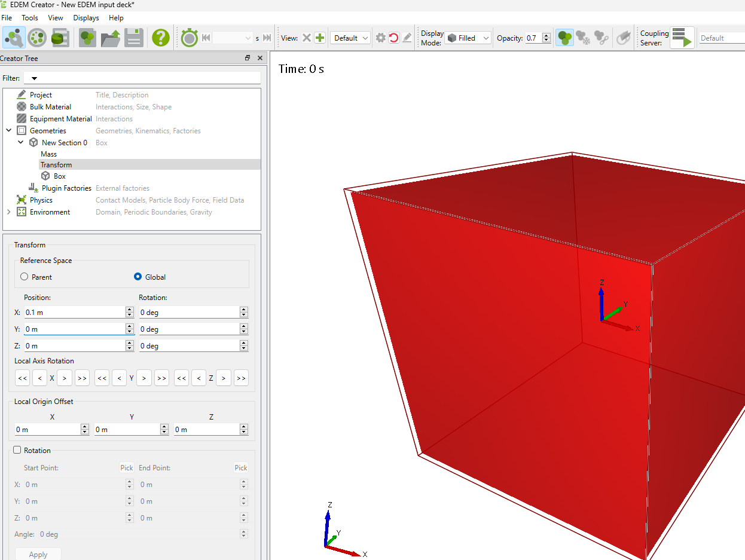
Task: Open help with the green question mark
Action: (161, 38)
